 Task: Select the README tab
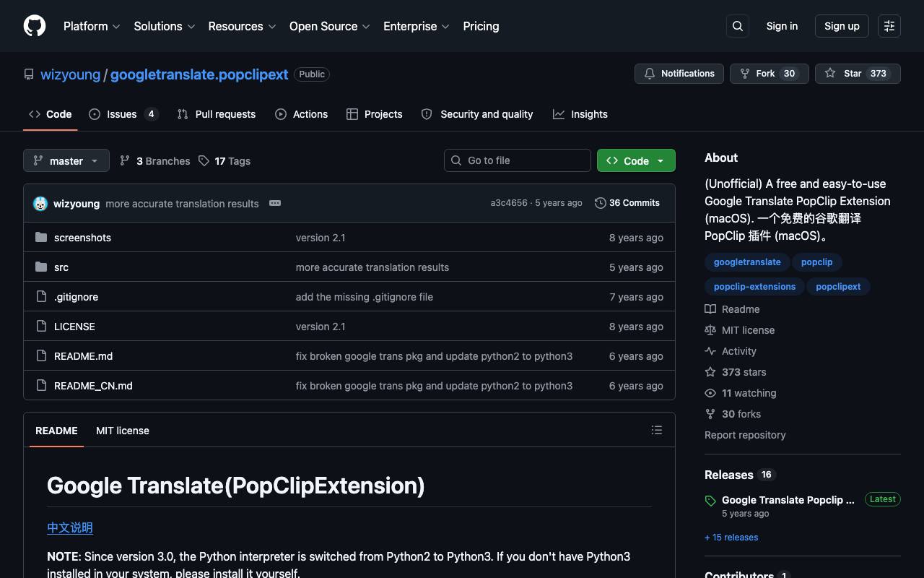tap(56, 431)
